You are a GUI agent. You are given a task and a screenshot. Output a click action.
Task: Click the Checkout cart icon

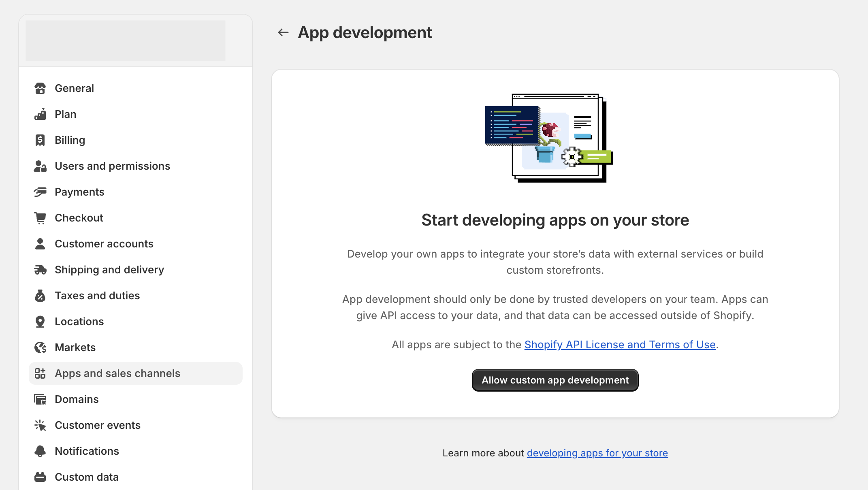coord(40,218)
